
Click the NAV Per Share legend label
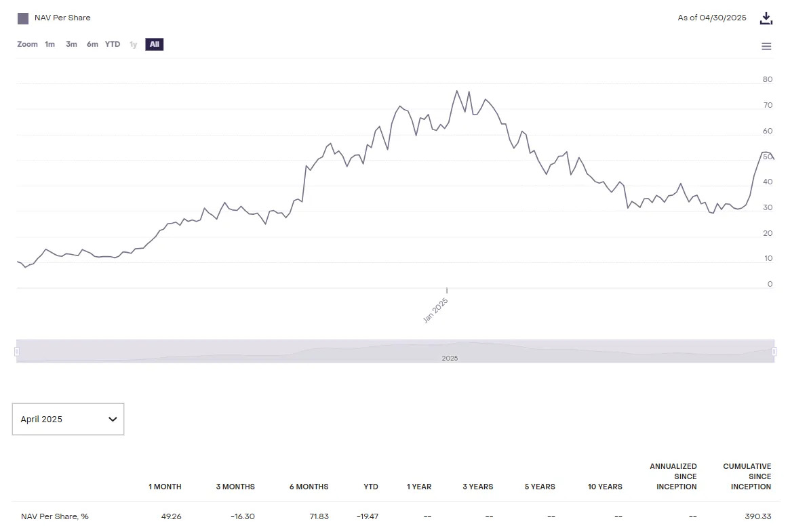(x=62, y=18)
